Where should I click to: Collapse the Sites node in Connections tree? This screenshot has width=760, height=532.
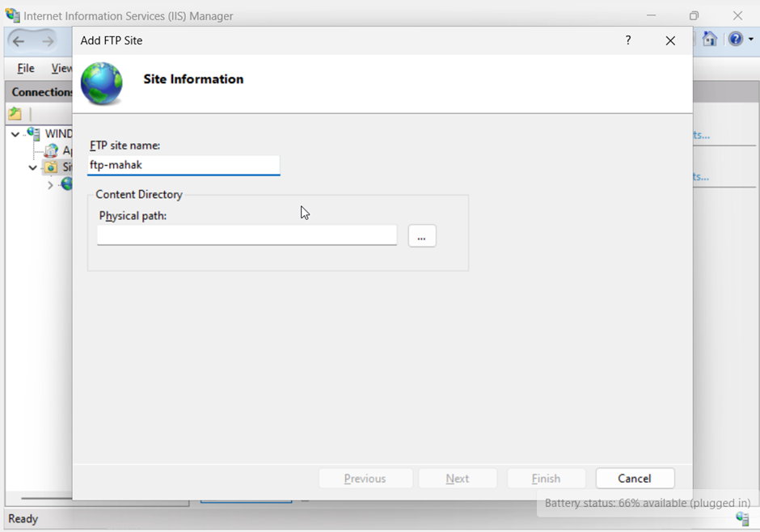(x=32, y=167)
